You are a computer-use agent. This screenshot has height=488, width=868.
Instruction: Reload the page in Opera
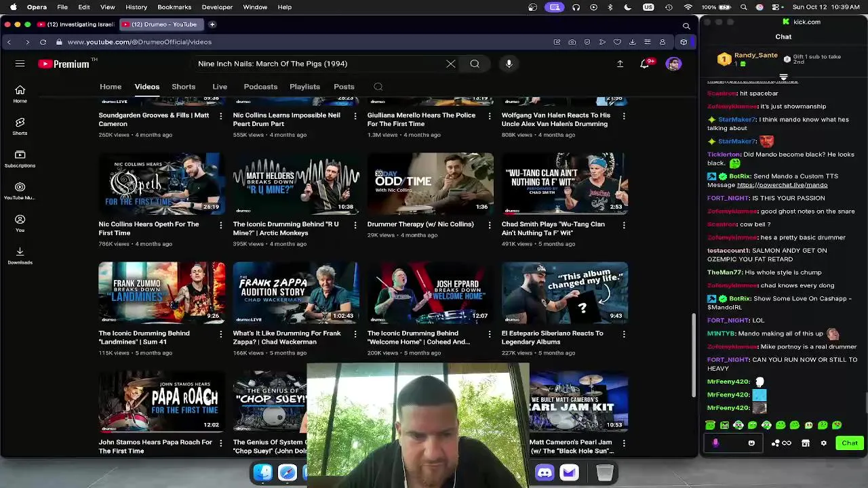coord(43,42)
